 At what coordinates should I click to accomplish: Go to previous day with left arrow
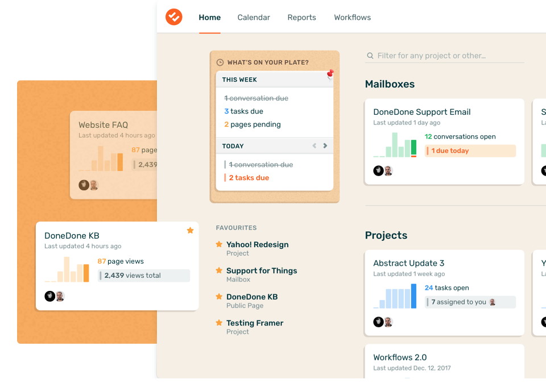click(x=314, y=146)
